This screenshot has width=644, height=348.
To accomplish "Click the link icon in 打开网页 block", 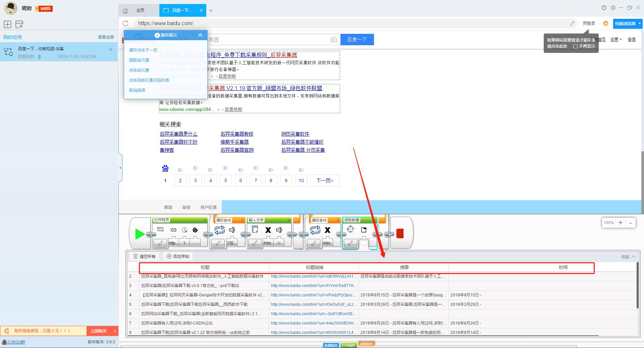I will [173, 230].
